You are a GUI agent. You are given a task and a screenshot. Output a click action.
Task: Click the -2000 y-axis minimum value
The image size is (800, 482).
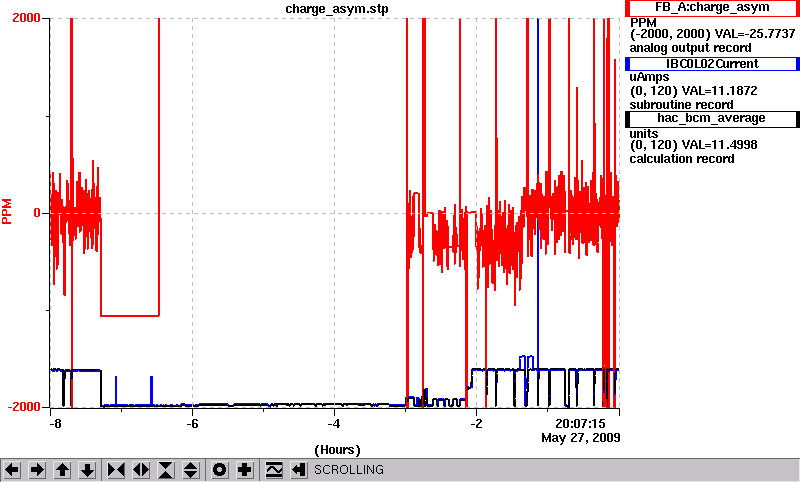(24, 407)
